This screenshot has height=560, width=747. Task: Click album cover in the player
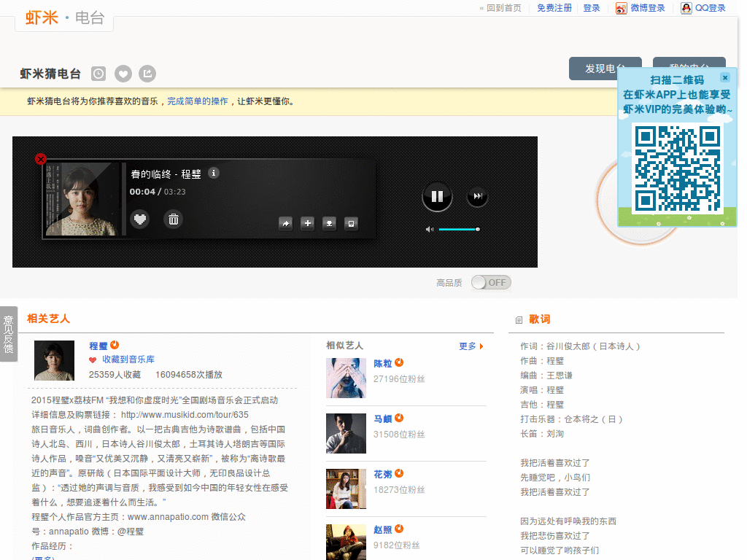pyautogui.click(x=82, y=199)
